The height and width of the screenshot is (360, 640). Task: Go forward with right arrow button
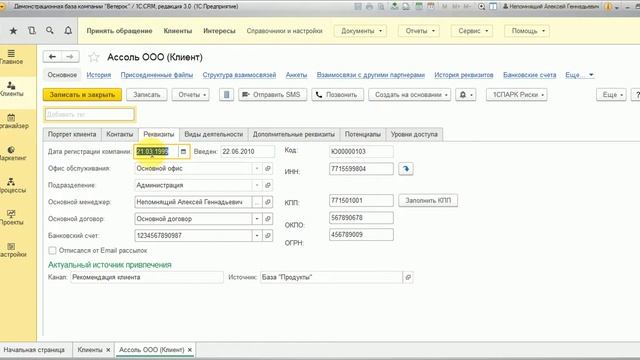[70, 57]
